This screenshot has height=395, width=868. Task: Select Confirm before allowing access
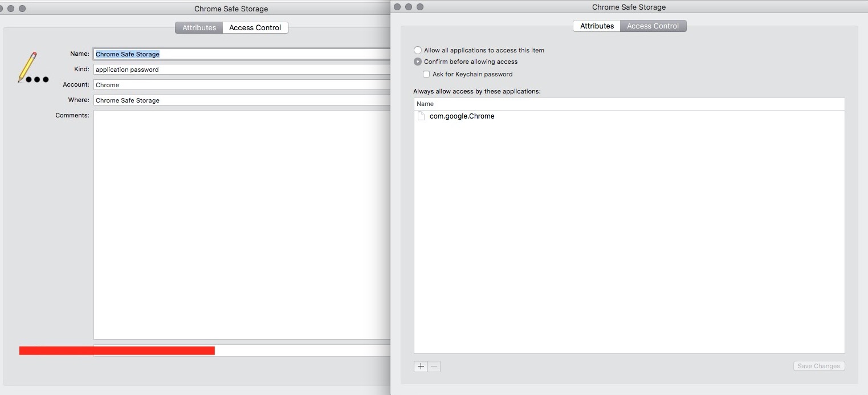coord(418,62)
